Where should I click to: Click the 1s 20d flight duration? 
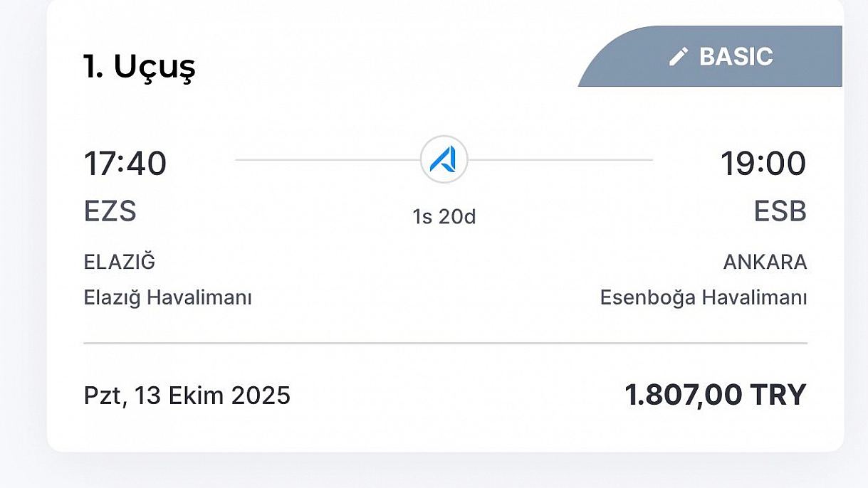(x=444, y=217)
